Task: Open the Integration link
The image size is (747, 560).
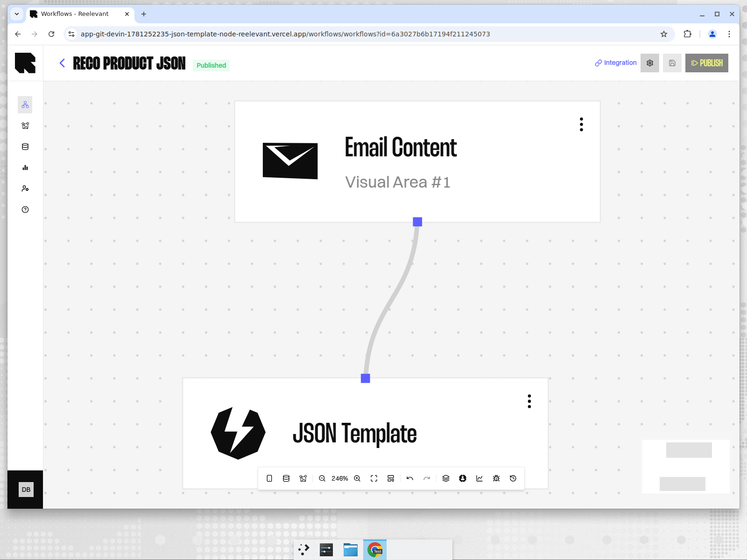Action: point(615,63)
